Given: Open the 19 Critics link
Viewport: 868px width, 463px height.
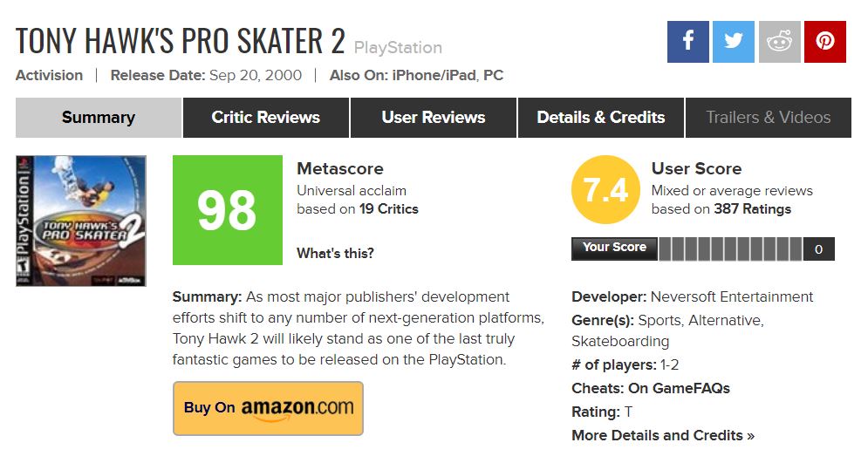Looking at the screenshot, I should point(388,209).
